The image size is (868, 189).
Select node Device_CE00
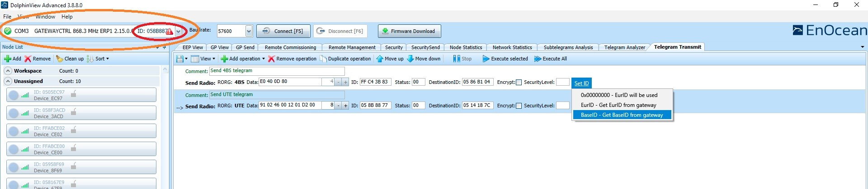(81, 149)
